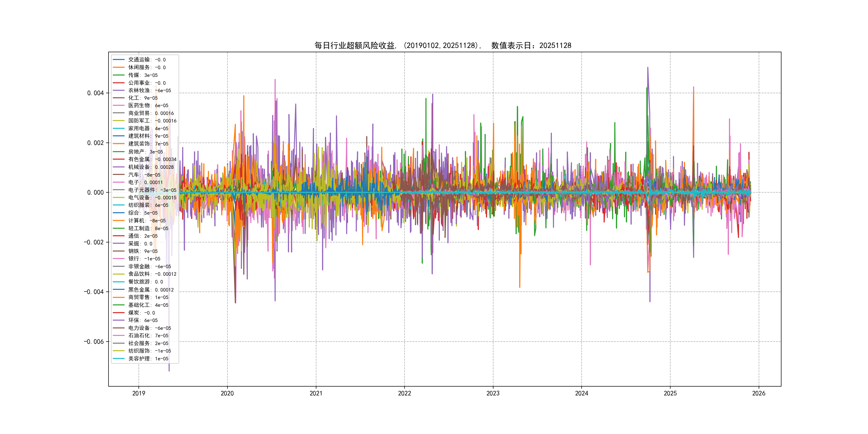Click the 2024 x-axis tick label
Screen dimensions: 868x434
581,393
